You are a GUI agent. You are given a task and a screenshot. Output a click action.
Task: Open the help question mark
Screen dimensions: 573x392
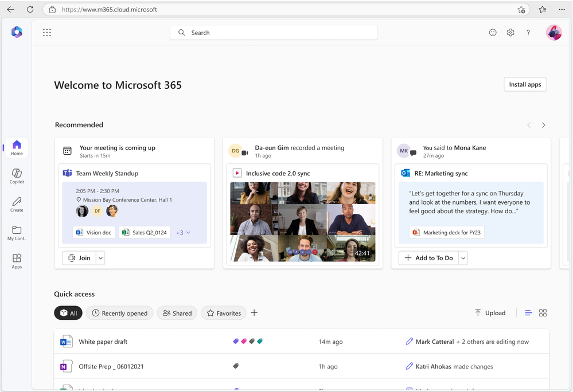coord(528,33)
